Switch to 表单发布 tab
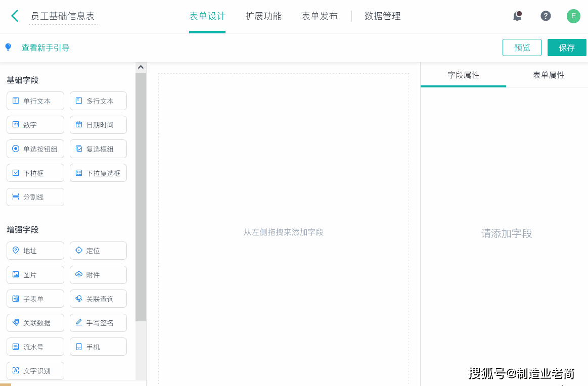 click(x=320, y=16)
